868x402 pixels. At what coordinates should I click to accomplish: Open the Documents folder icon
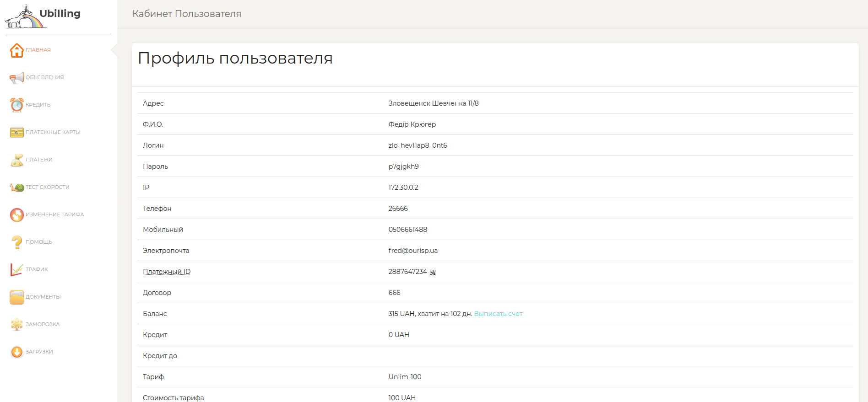pos(17,297)
